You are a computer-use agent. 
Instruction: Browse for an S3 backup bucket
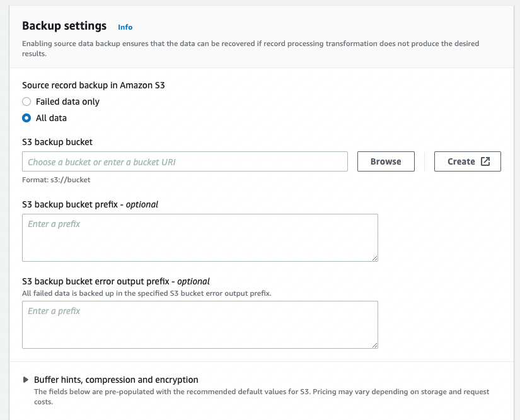point(386,161)
